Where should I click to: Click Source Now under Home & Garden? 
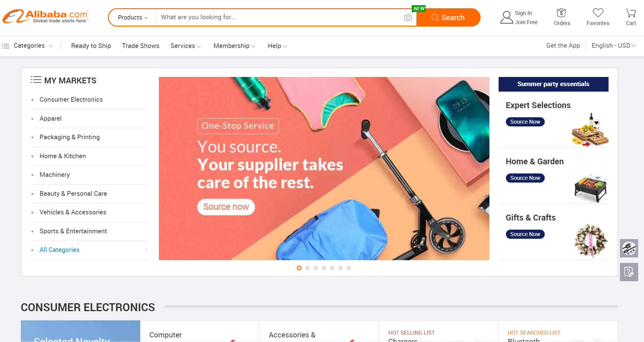click(525, 178)
